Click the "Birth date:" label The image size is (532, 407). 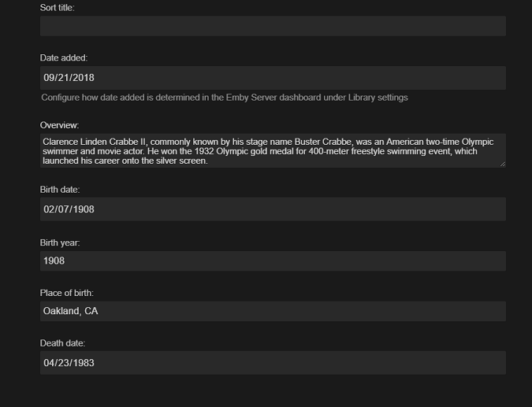point(60,190)
